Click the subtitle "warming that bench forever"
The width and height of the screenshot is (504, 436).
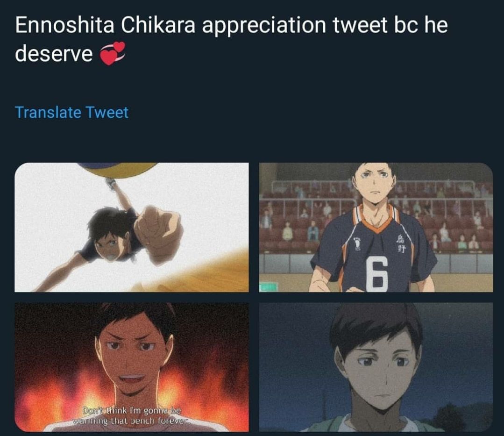click(131, 421)
